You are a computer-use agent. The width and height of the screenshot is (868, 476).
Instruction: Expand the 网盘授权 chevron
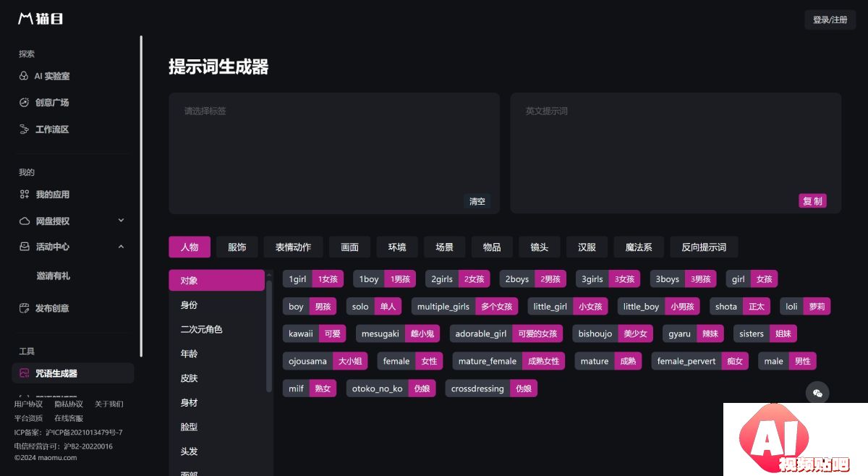[121, 221]
